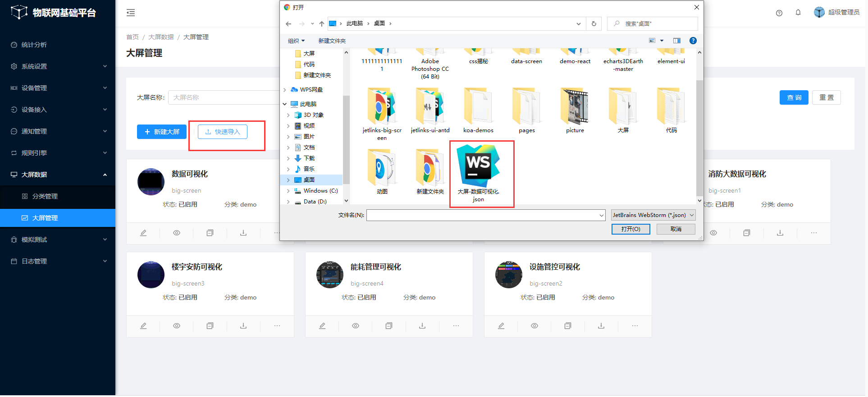
Task: Go up one folder level in dialog
Action: click(x=321, y=24)
